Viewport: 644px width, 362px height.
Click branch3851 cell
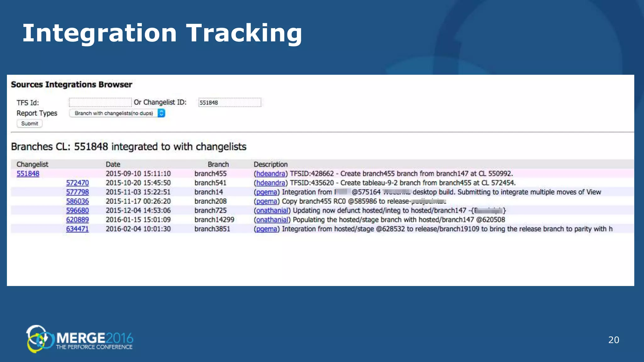pyautogui.click(x=212, y=229)
